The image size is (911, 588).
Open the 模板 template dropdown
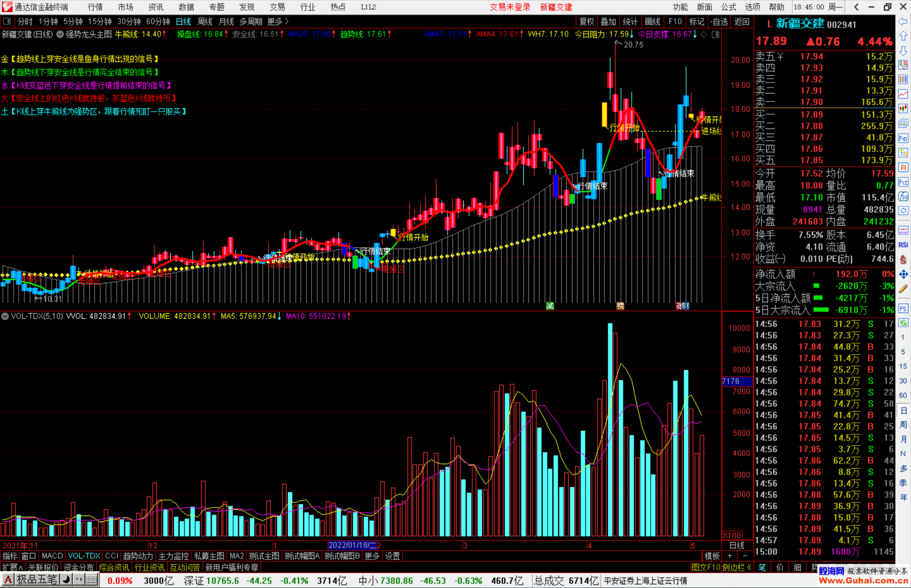pyautogui.click(x=712, y=556)
